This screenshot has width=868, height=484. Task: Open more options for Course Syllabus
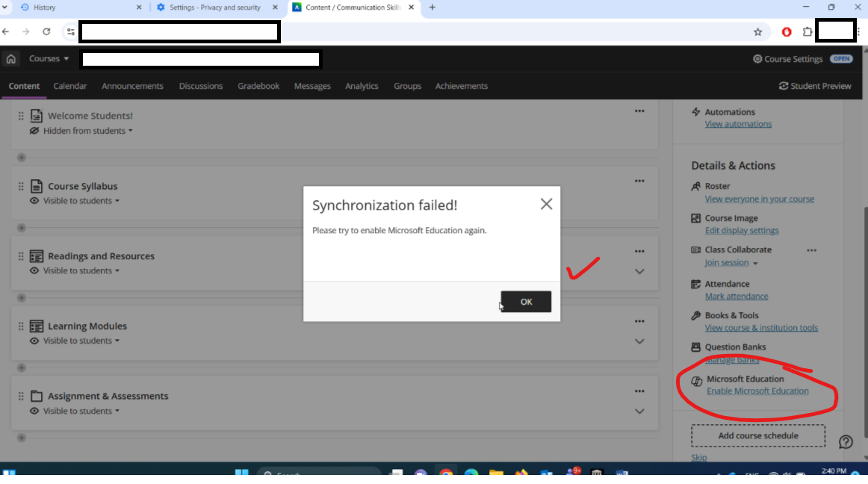coord(639,181)
